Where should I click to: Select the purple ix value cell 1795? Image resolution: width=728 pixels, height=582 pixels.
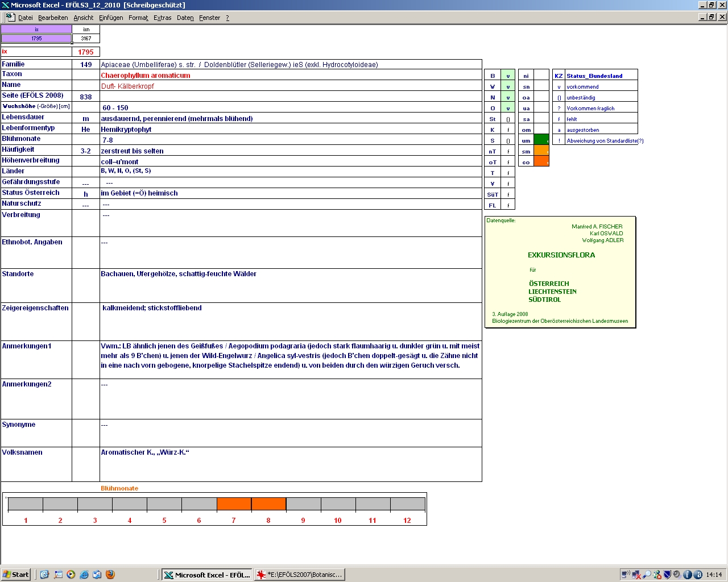click(36, 39)
